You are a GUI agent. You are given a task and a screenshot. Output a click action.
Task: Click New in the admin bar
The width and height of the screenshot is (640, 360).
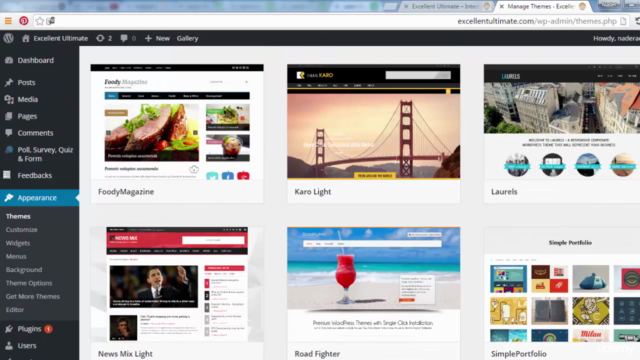click(x=162, y=38)
